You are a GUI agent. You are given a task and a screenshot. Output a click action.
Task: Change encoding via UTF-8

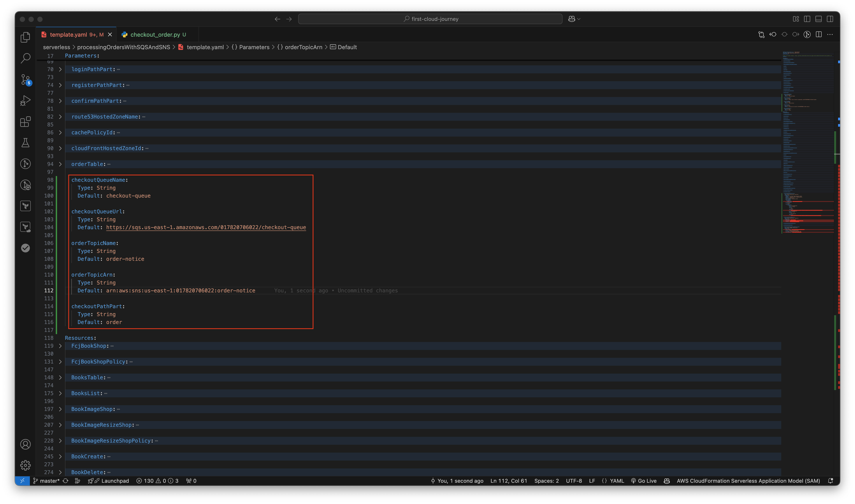click(574, 481)
